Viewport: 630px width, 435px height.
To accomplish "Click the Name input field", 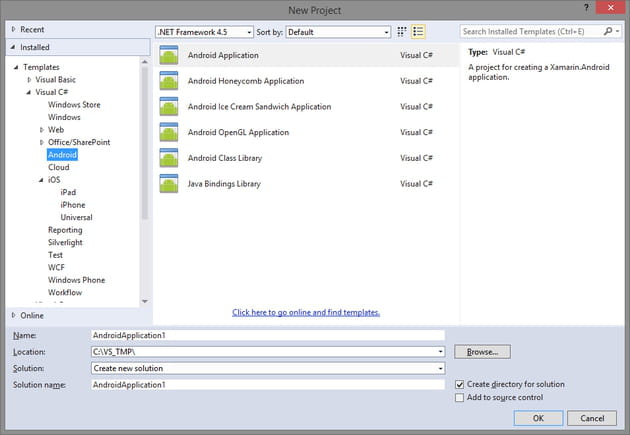I will 268,335.
